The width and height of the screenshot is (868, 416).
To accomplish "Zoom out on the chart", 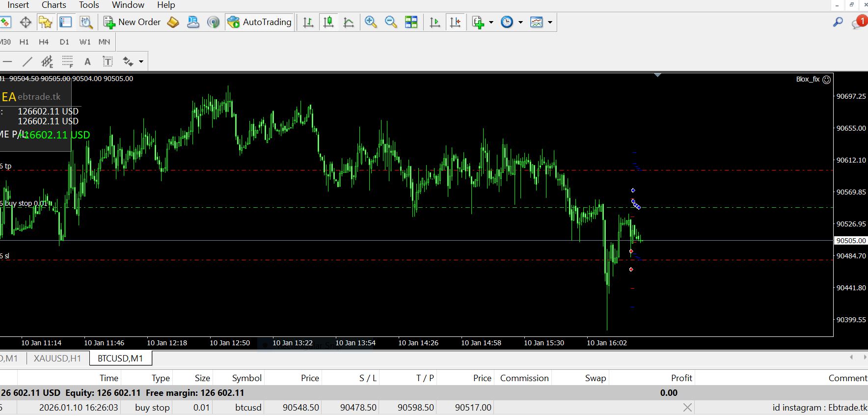I will pos(391,22).
